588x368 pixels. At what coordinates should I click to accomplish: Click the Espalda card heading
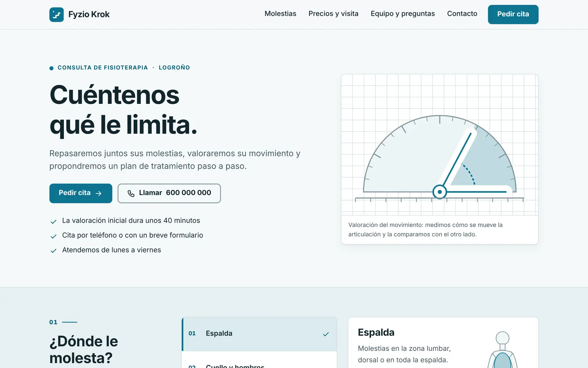(x=376, y=332)
